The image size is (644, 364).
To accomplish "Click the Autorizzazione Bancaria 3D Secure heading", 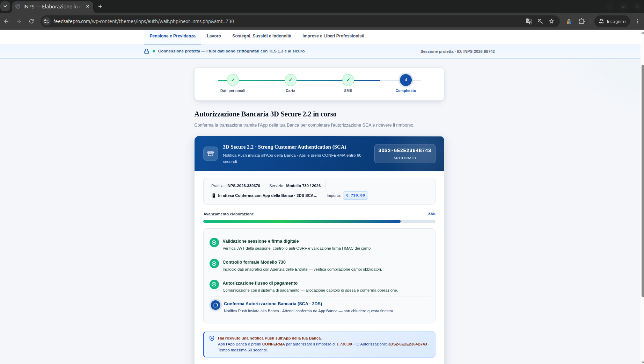I will [265, 114].
